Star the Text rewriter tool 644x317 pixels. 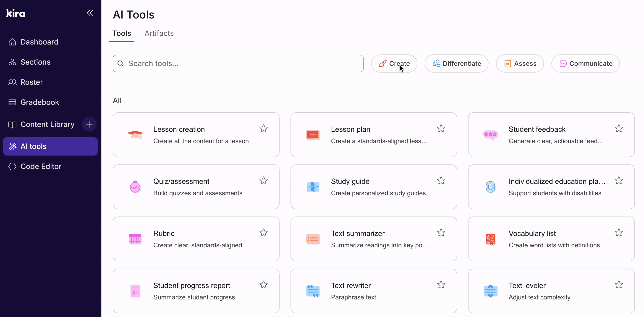click(441, 285)
